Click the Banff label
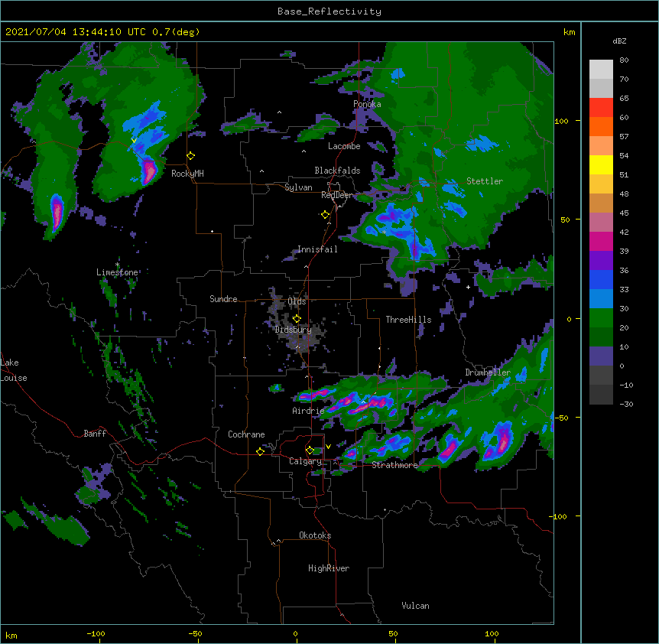This screenshot has height=644, width=659. [x=95, y=434]
